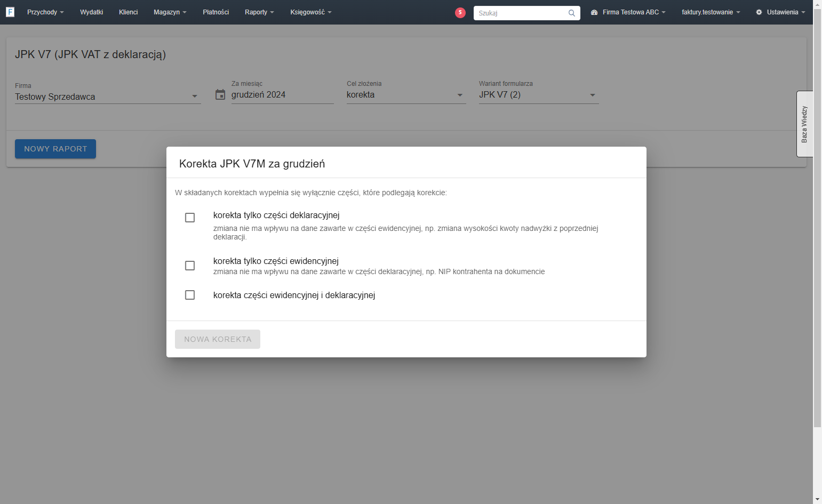This screenshot has height=504, width=822.
Task: Open the Ustawienia settings menu
Action: (780, 12)
